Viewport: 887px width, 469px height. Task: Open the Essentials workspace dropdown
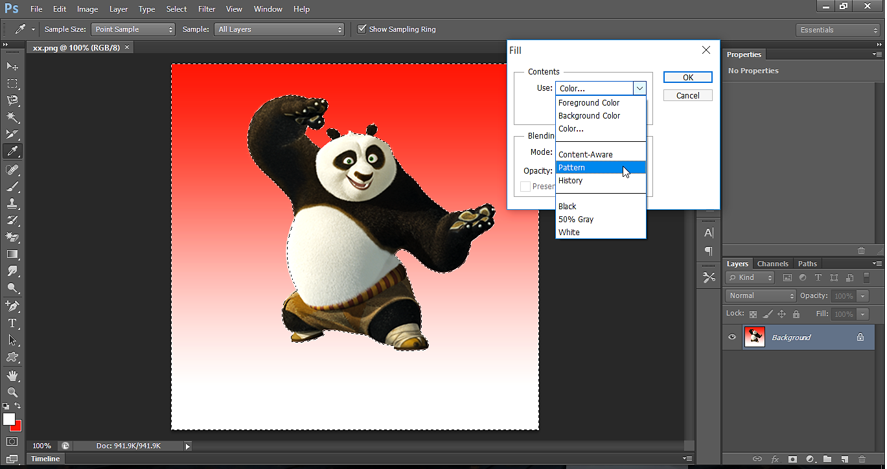pyautogui.click(x=838, y=30)
